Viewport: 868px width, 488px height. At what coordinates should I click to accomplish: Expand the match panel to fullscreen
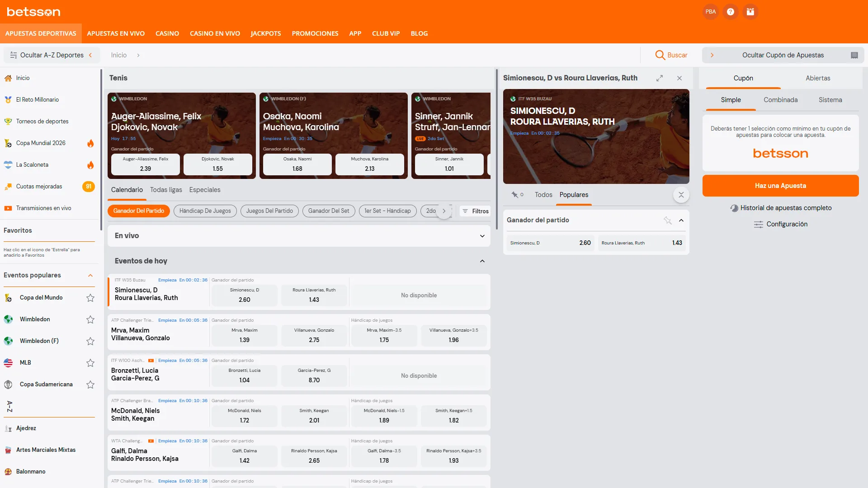[x=660, y=78]
